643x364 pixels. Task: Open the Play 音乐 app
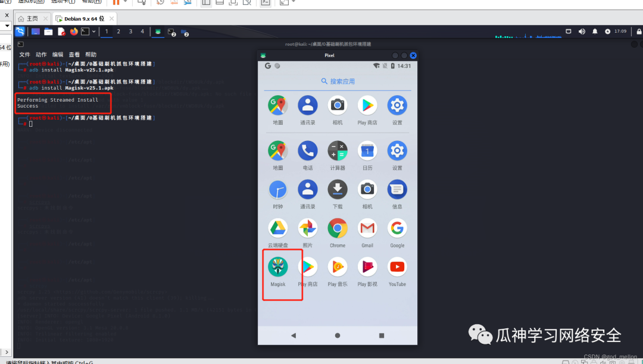pos(338,267)
